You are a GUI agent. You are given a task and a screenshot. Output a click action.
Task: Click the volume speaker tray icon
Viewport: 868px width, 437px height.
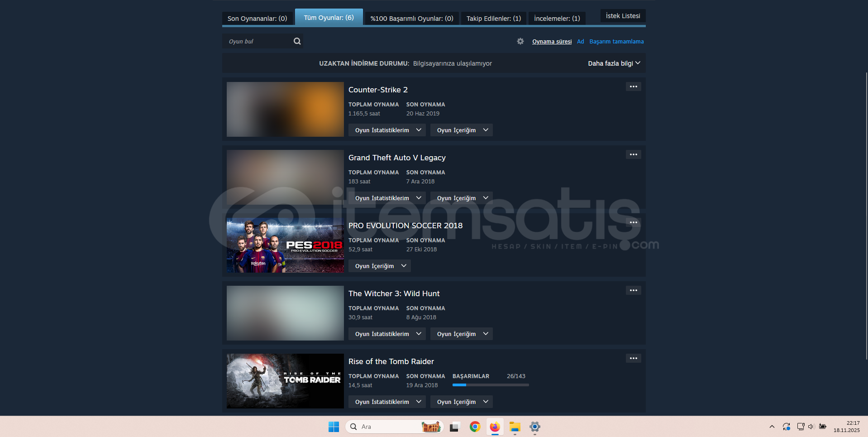click(x=811, y=427)
